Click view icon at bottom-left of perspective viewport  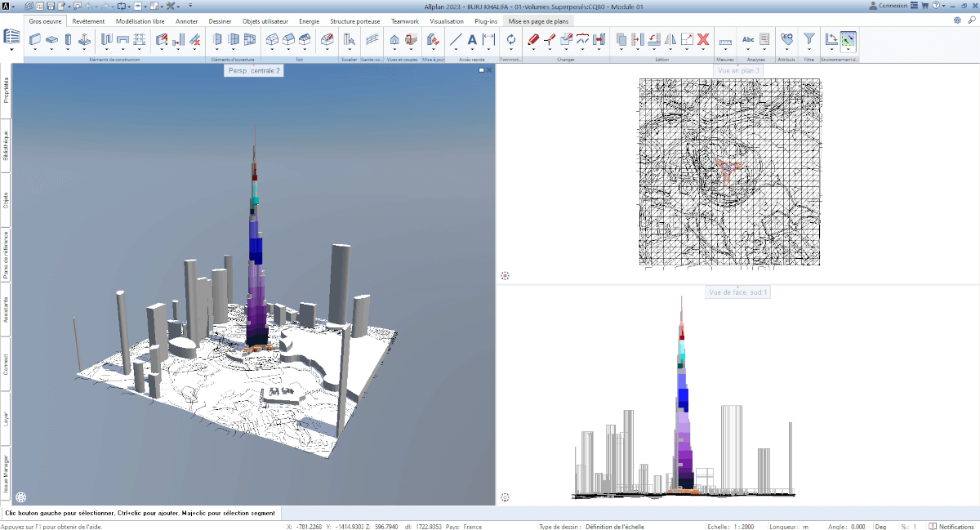pyautogui.click(x=20, y=497)
